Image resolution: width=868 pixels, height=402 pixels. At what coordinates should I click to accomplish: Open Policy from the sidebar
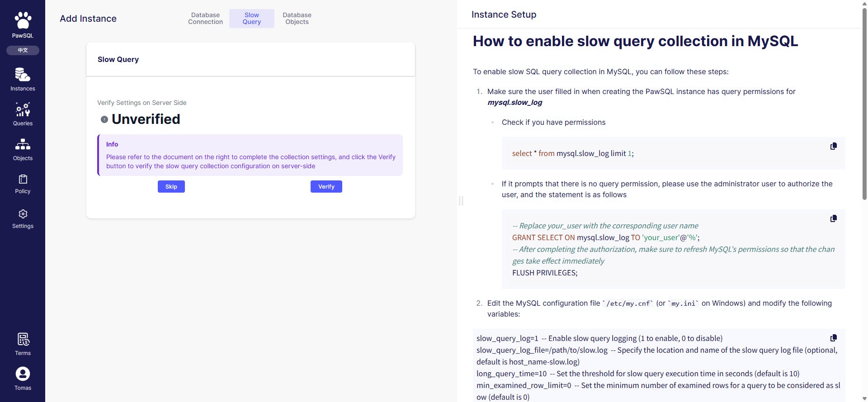pyautogui.click(x=23, y=184)
